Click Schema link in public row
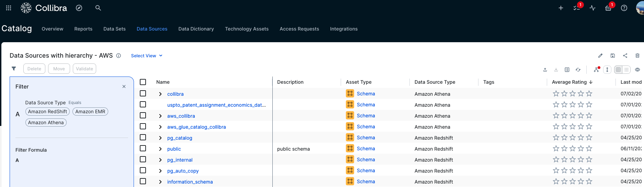Image resolution: width=644 pixels, height=187 pixels. (366, 149)
